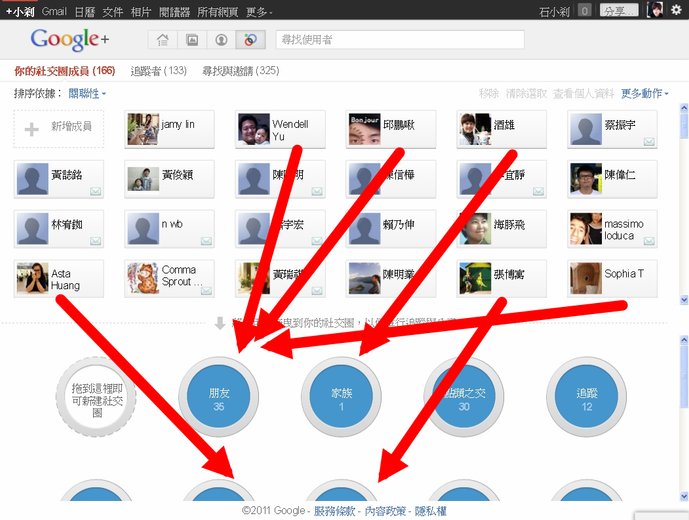
Task: Click the Google+ logo
Action: [x=69, y=40]
